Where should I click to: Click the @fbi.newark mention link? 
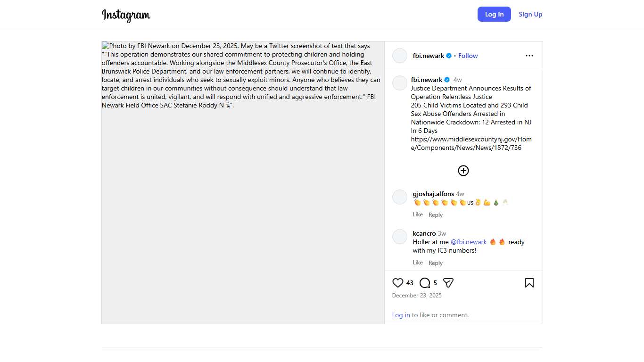(x=469, y=242)
